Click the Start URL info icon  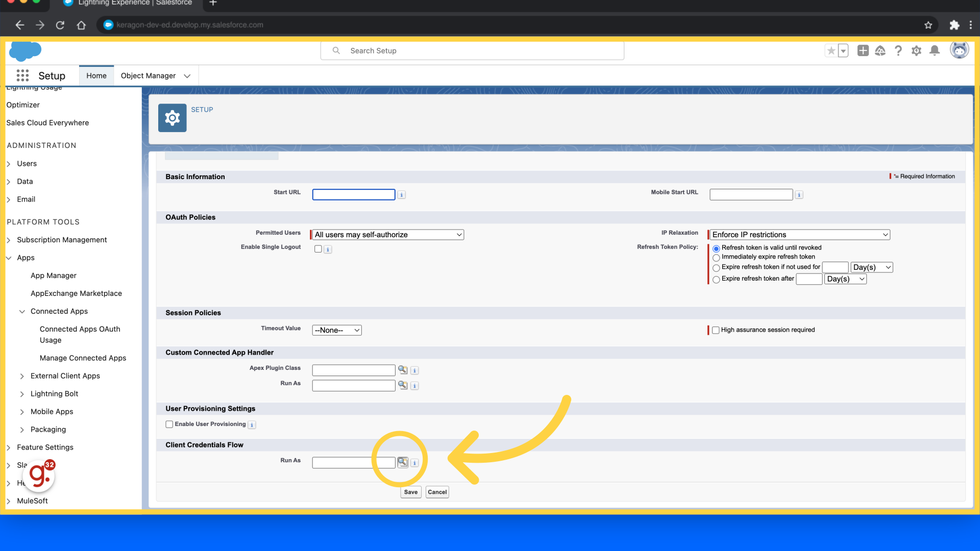coord(402,195)
